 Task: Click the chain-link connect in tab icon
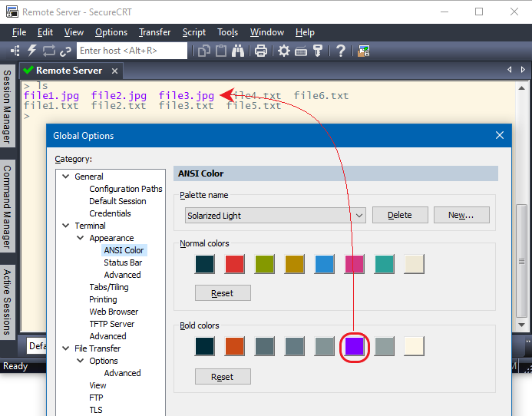point(65,51)
